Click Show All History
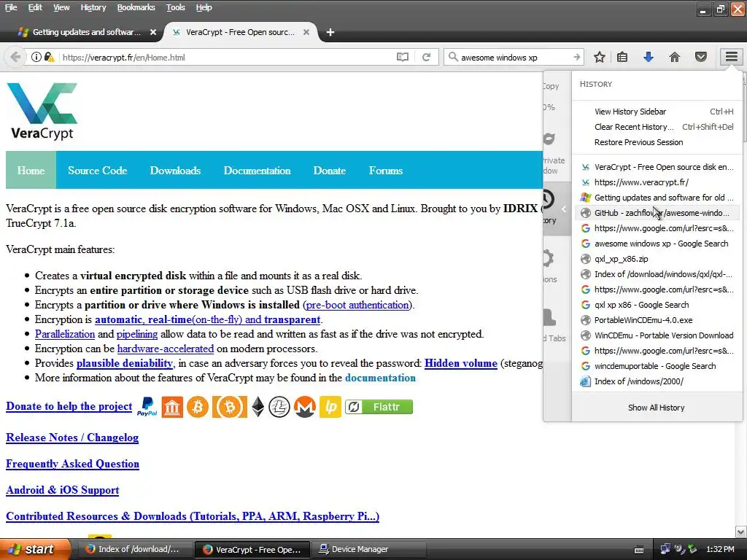This screenshot has height=560, width=747. (x=656, y=408)
